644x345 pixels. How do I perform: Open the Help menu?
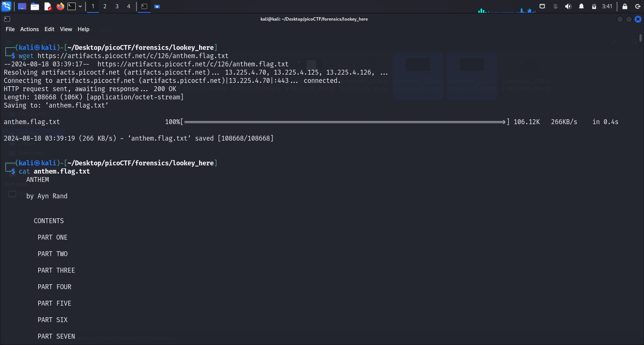83,29
